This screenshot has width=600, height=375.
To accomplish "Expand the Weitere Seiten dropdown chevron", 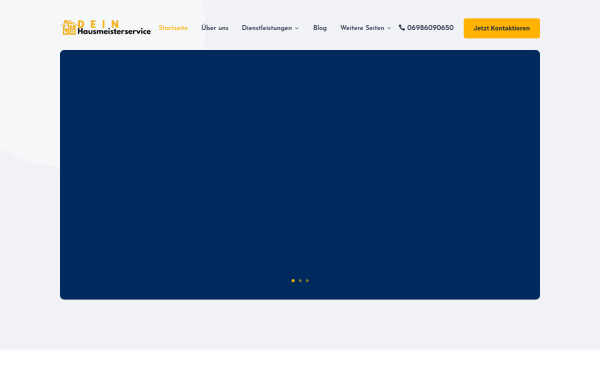I will pos(389,28).
